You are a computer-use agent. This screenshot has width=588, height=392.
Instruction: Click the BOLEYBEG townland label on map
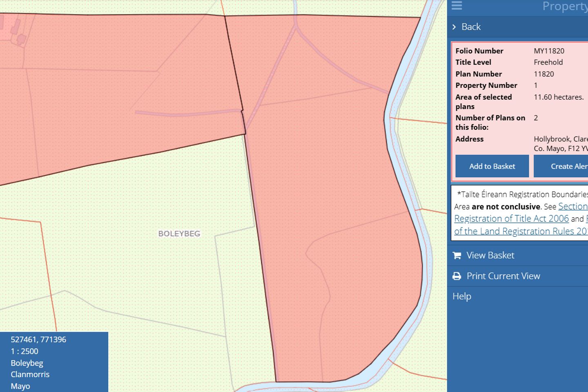(x=179, y=234)
